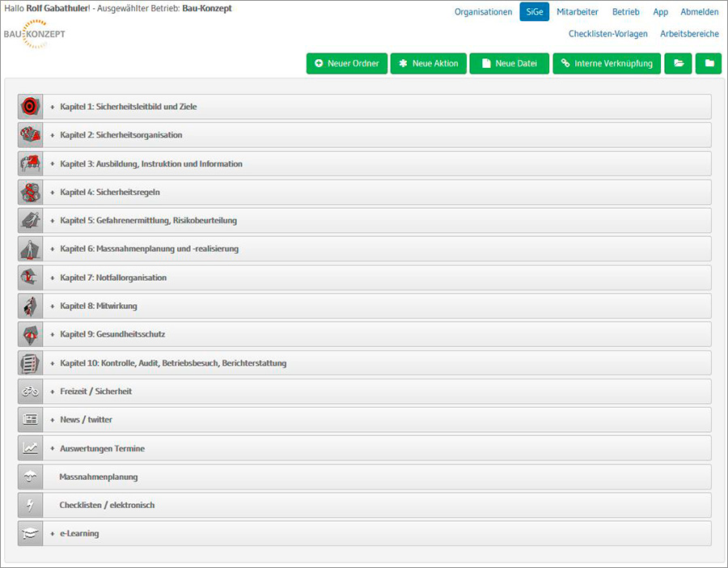This screenshot has height=568, width=728.
Task: Expand Kapitel 2: Sicherheitsorganisation
Action: pyautogui.click(x=121, y=135)
